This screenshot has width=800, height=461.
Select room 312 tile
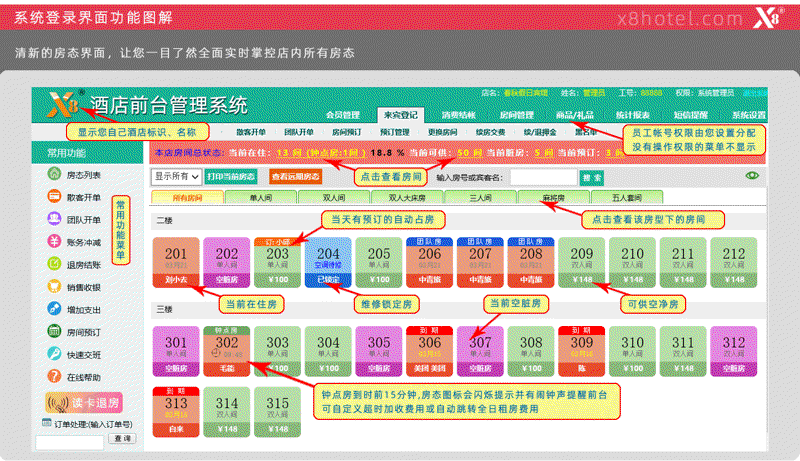click(734, 351)
